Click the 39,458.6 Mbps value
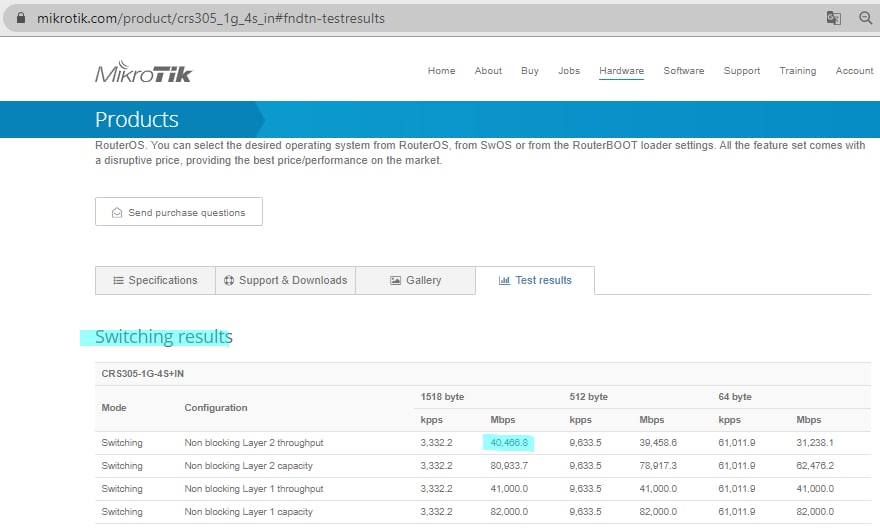The image size is (880, 530). click(x=658, y=443)
